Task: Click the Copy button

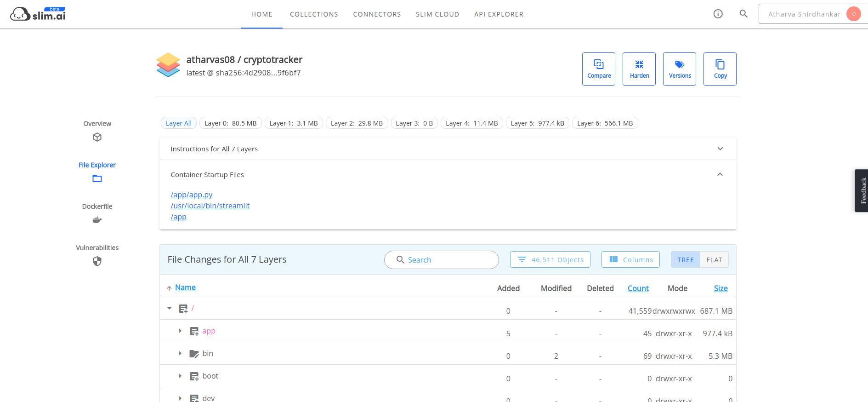Action: point(720,69)
